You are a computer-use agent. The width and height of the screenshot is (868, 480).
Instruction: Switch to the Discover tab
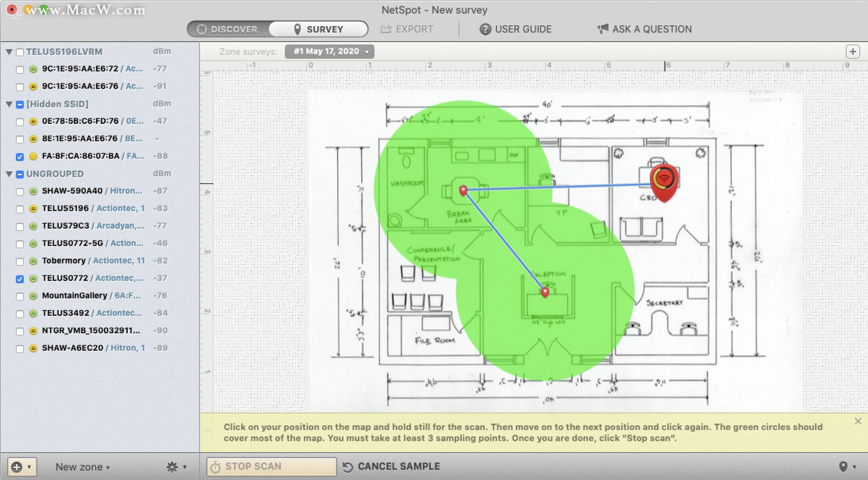[x=228, y=29]
